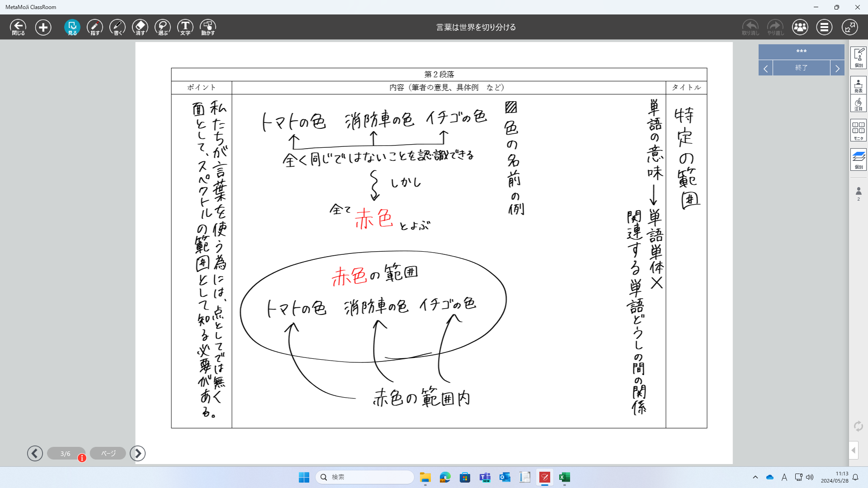This screenshot has width=868, height=488.
Task: Click the 終了 button
Action: 801,68
